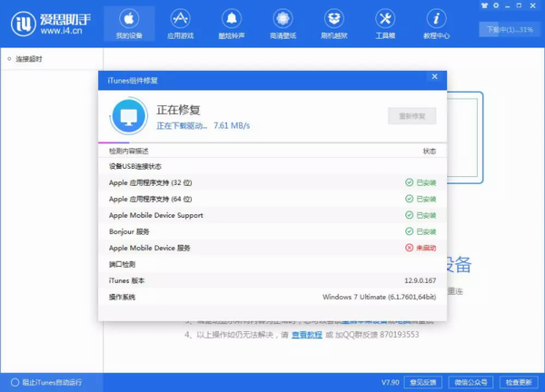
Task: Click the 7.61 MB/s download speed text
Action: [x=232, y=126]
